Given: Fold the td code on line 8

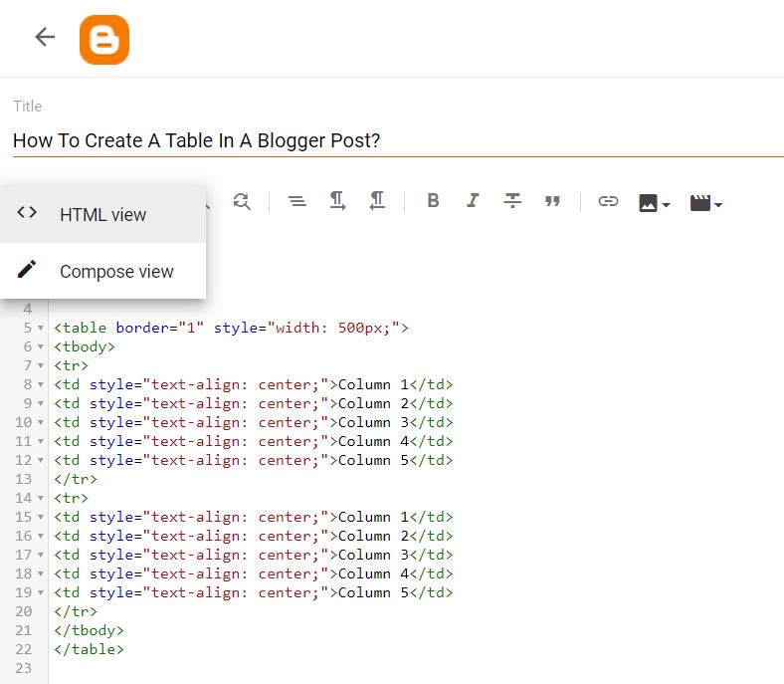Looking at the screenshot, I should (x=41, y=385).
